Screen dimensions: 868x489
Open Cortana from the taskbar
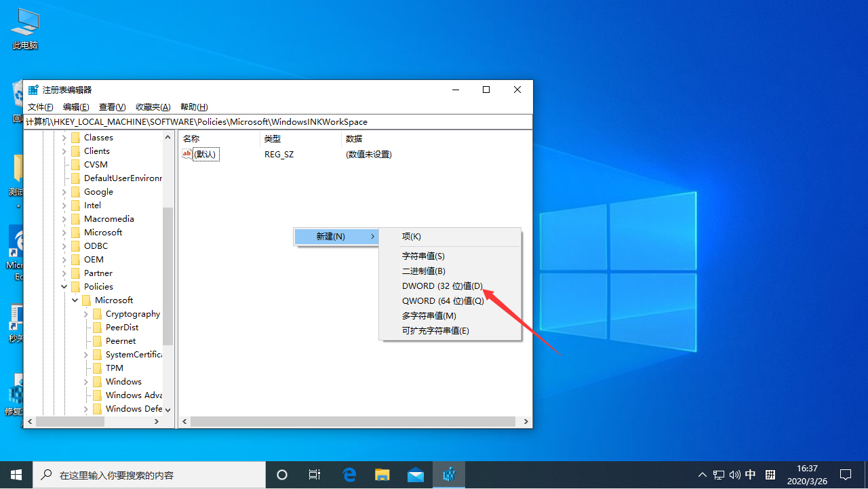281,475
